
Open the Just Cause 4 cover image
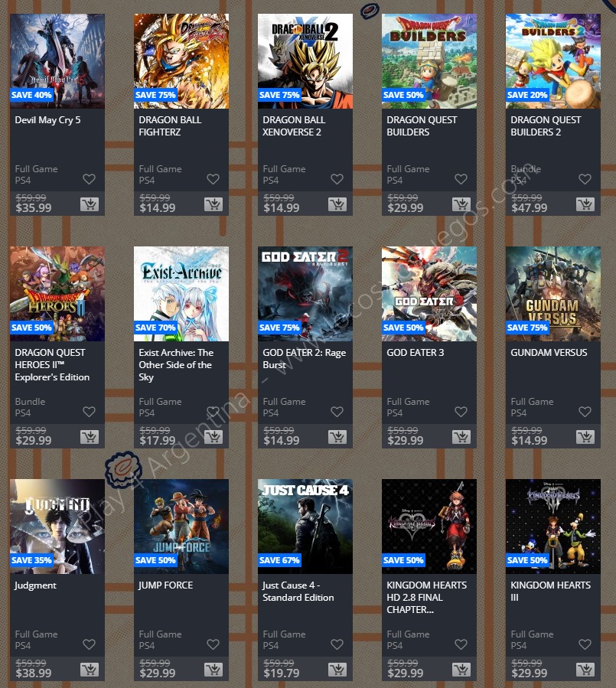305,526
